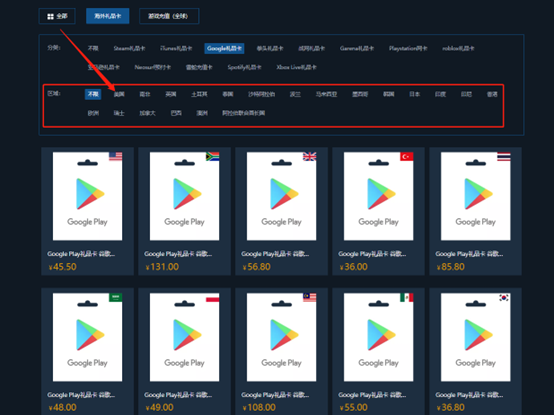This screenshot has height=415, width=554.
Task: Pick the 瑞士 region filter
Action: (119, 113)
